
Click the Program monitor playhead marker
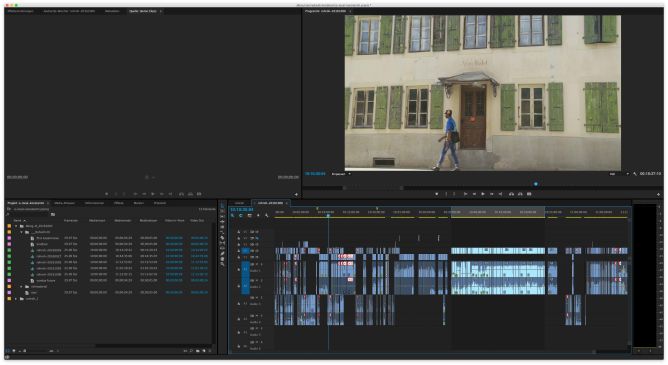[536, 184]
